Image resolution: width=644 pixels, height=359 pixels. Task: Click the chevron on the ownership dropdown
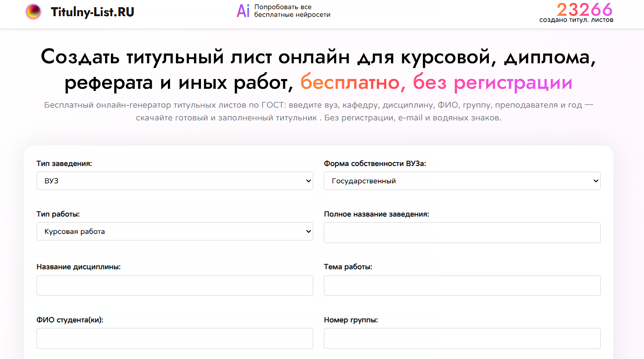pyautogui.click(x=595, y=181)
